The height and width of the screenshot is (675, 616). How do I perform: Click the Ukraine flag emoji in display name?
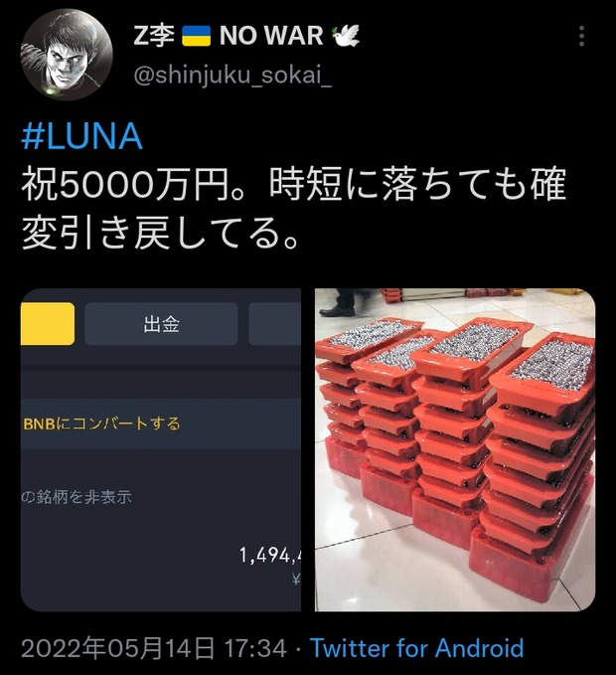point(196,36)
